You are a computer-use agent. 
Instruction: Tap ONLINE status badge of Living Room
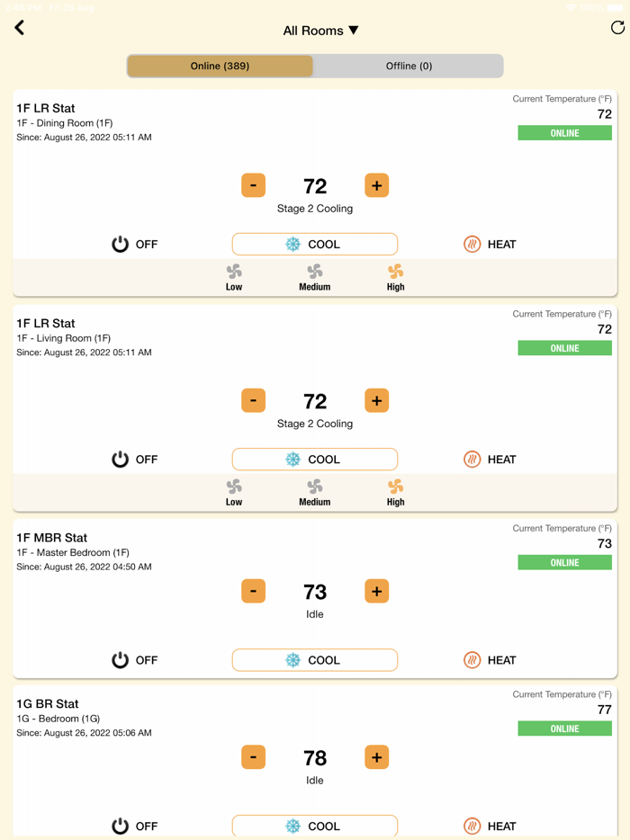(564, 348)
